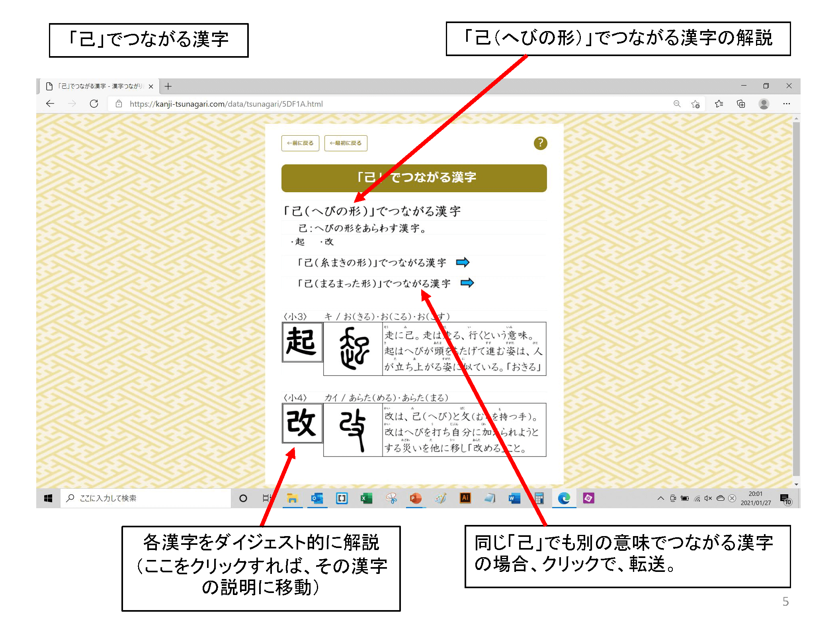Image resolution: width=840 pixels, height=630 pixels.
Task: Click the zoom magnifier icon in address bar
Action: pyautogui.click(x=677, y=104)
